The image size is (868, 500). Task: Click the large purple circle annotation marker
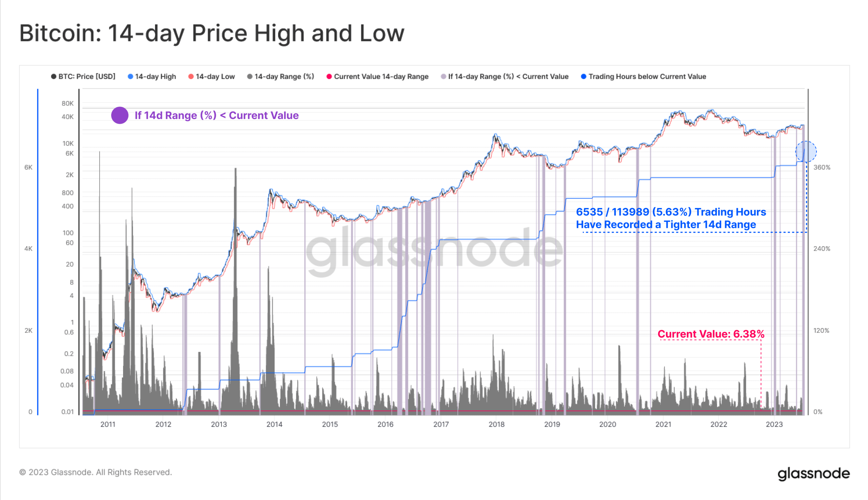tap(120, 115)
